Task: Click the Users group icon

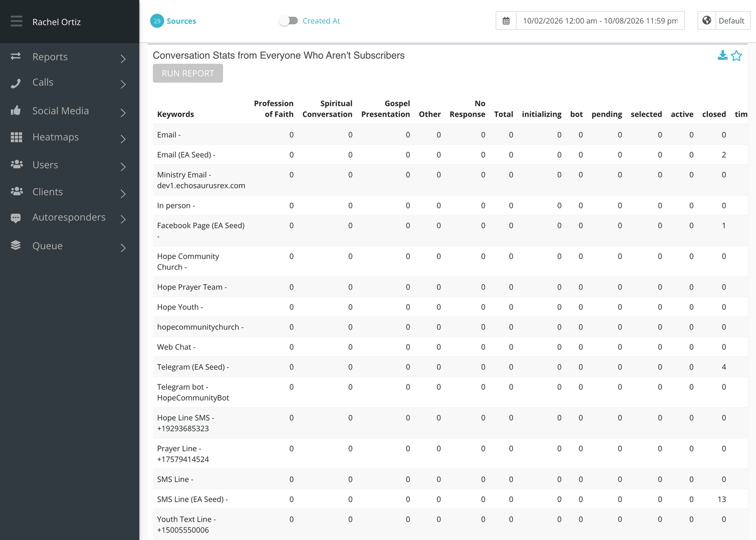Action: [17, 164]
